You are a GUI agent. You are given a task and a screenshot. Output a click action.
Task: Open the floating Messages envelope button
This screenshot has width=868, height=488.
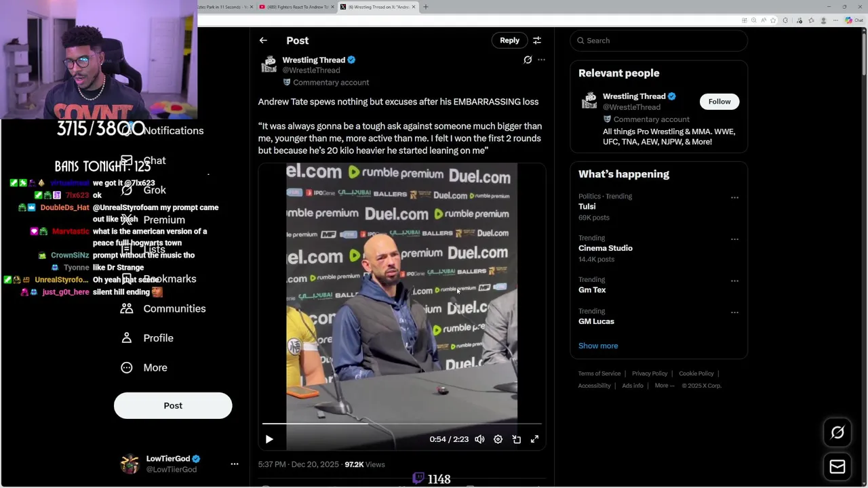click(x=837, y=466)
